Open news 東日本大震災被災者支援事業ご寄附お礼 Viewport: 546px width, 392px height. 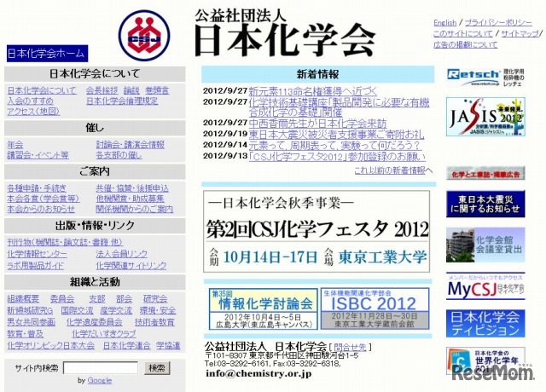[x=336, y=135]
